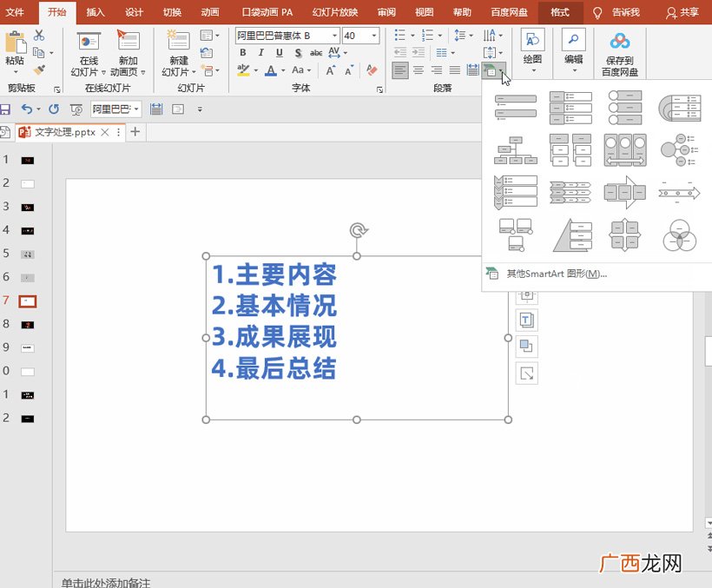
Task: Expand the bullets list dropdown arrow
Action: (412, 36)
